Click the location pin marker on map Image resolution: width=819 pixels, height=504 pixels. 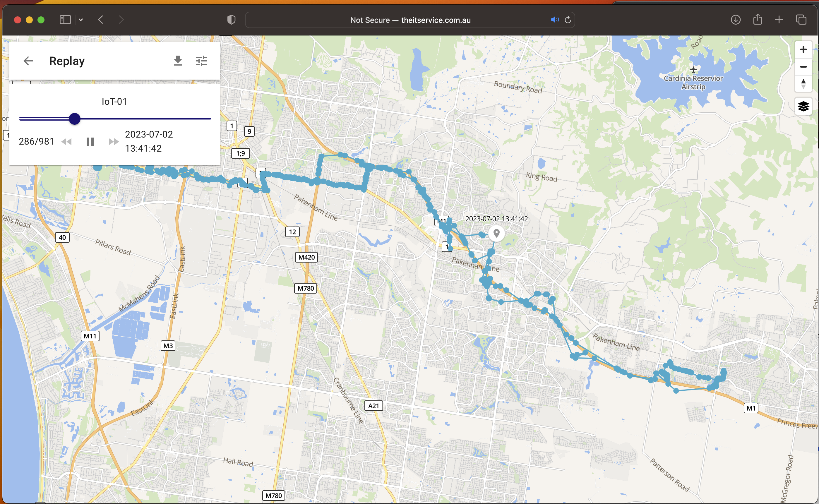click(496, 233)
